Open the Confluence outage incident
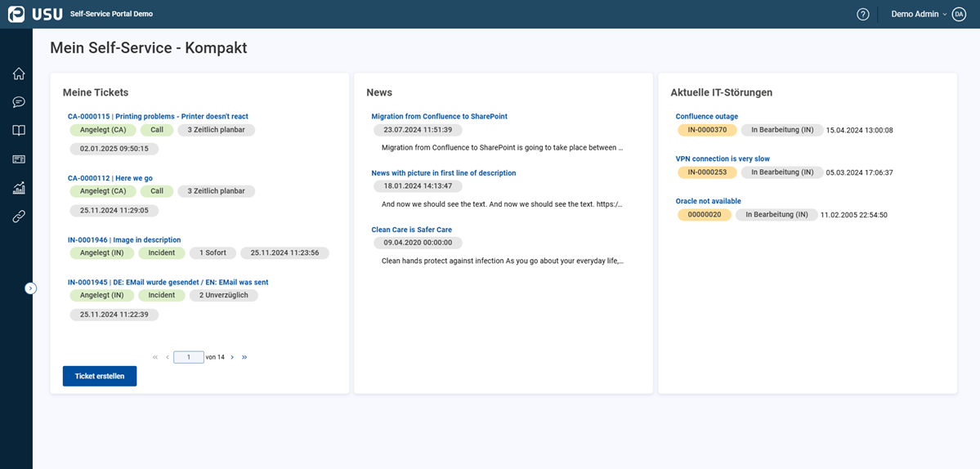 pyautogui.click(x=707, y=116)
